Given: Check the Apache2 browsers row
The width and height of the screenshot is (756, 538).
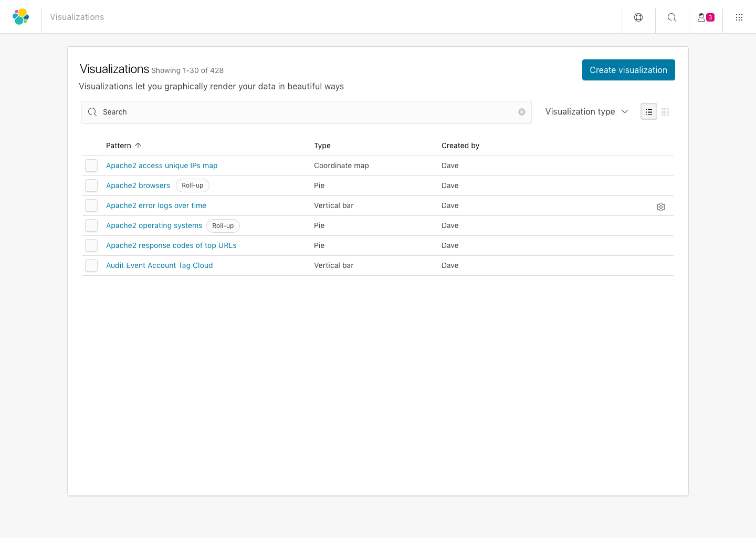Looking at the screenshot, I should point(91,185).
